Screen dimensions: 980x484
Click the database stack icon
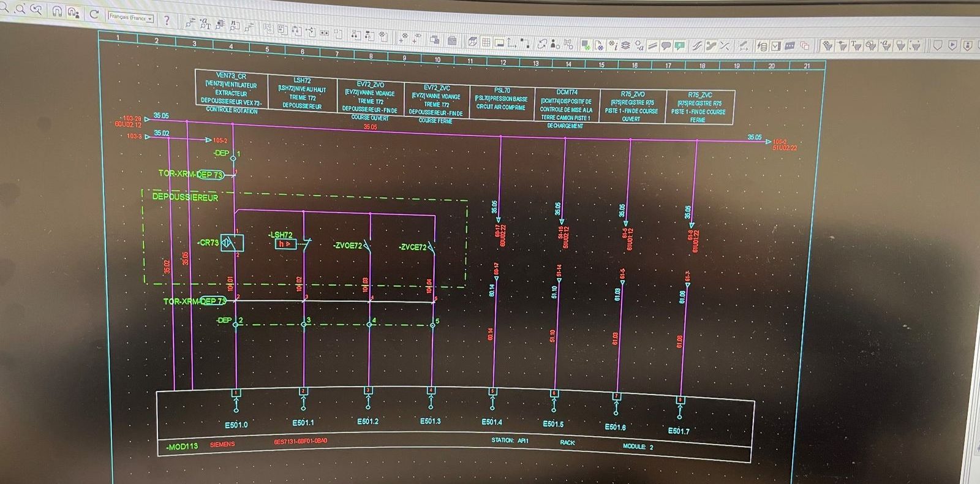coord(762,47)
